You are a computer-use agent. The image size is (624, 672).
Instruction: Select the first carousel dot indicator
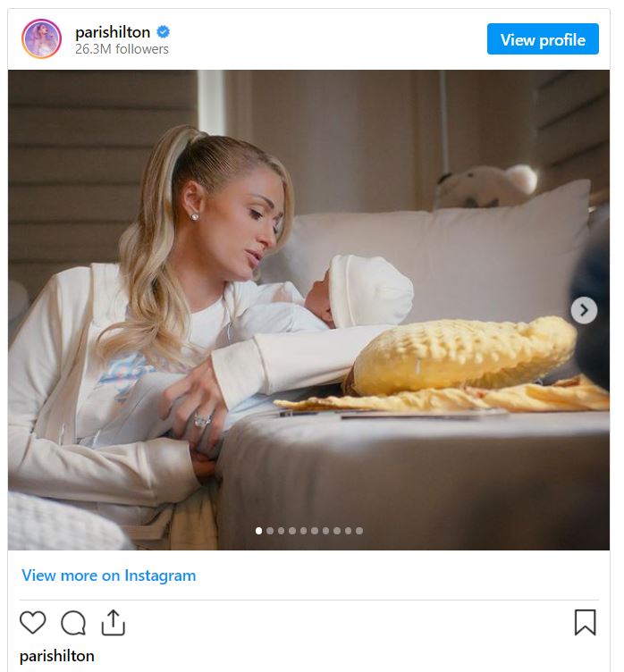tap(259, 531)
